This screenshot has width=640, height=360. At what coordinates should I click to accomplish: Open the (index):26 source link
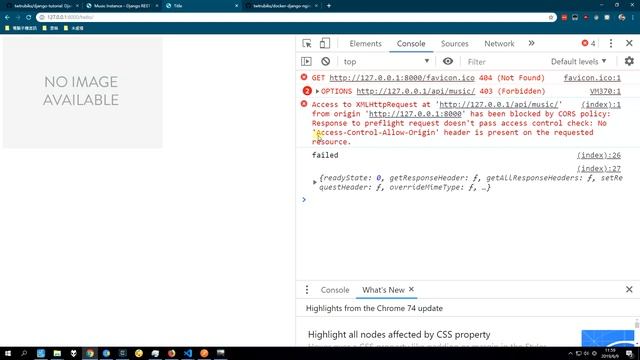[599, 155]
